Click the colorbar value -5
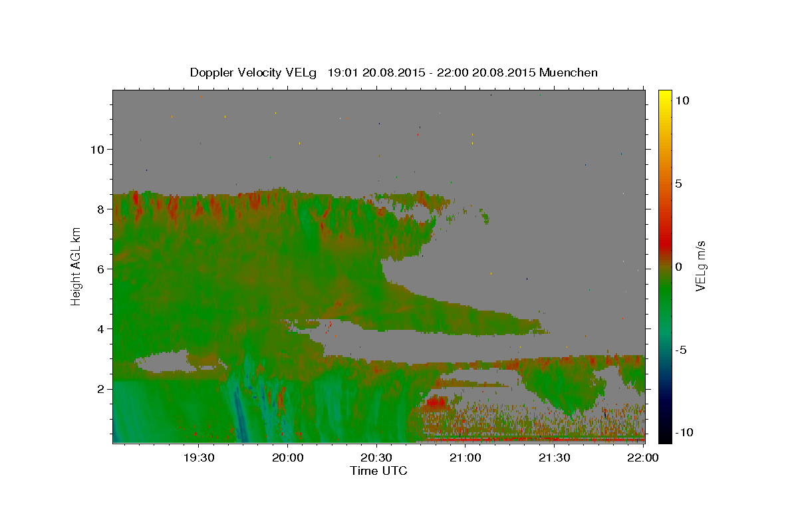 coord(681,349)
